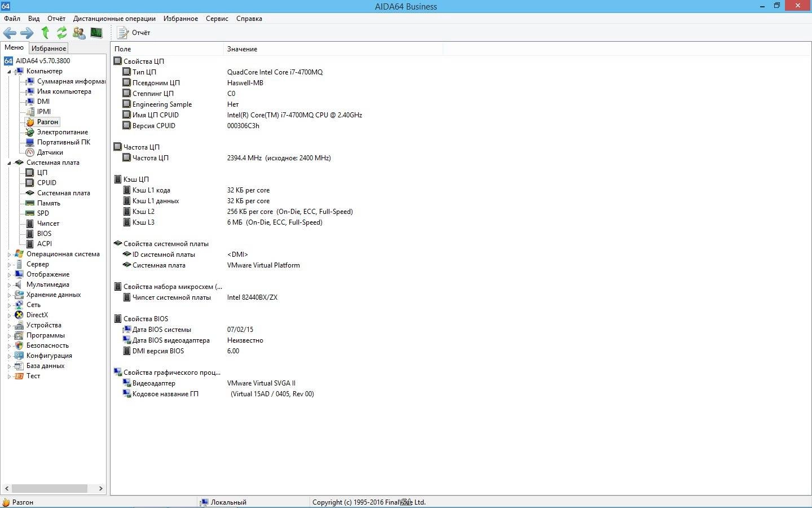Viewport: 812px width, 508px height.
Task: Click the Поле column header
Action: click(x=167, y=49)
